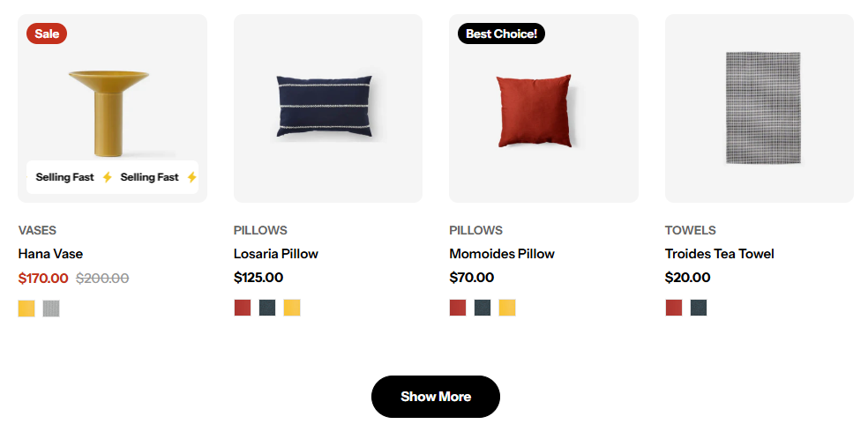Choose red swatch under Losaria Pillow

(x=243, y=308)
